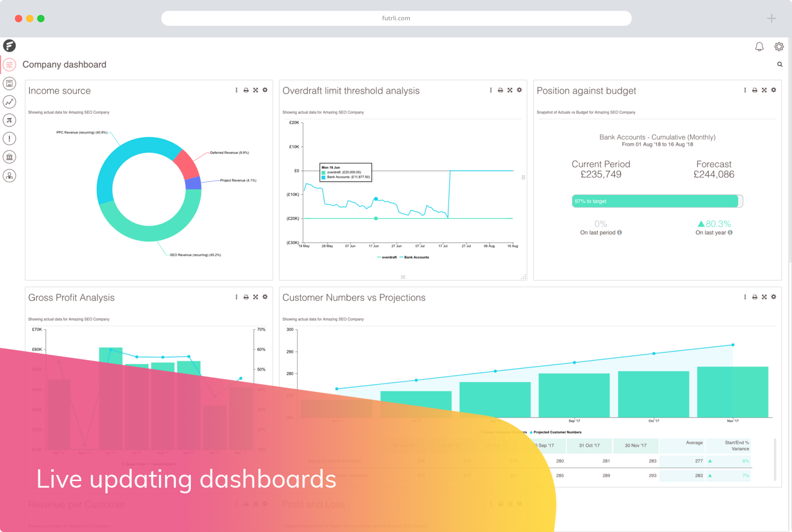Image resolution: width=792 pixels, height=532 pixels.
Task: Open the exclamation alerts sidebar icon
Action: 9,138
